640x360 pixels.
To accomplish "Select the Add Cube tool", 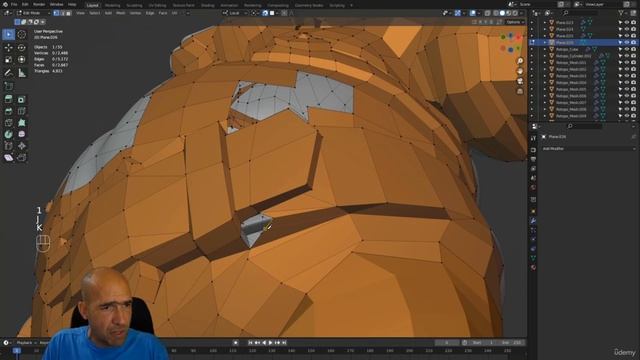I will tap(9, 86).
